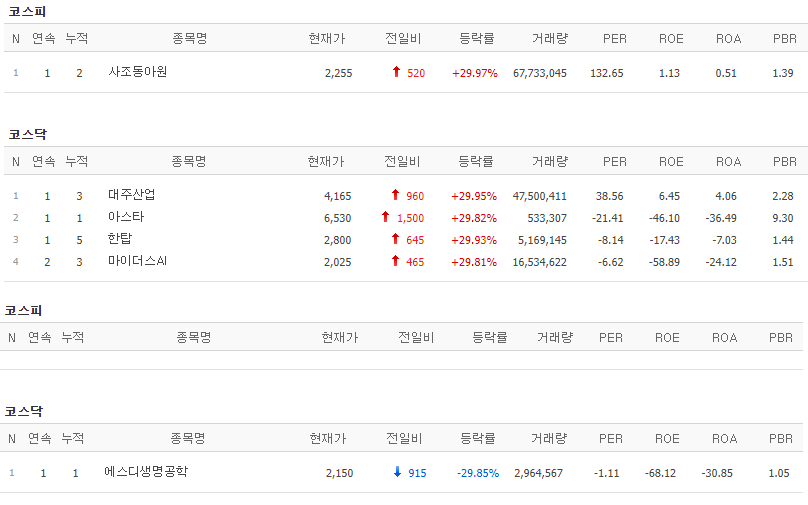808x505 pixels.
Task: Click the PER value 132.65
Action: coord(607,73)
